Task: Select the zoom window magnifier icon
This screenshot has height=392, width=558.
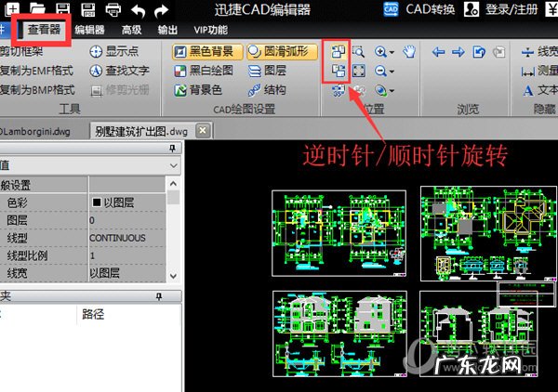Action: [x=358, y=52]
